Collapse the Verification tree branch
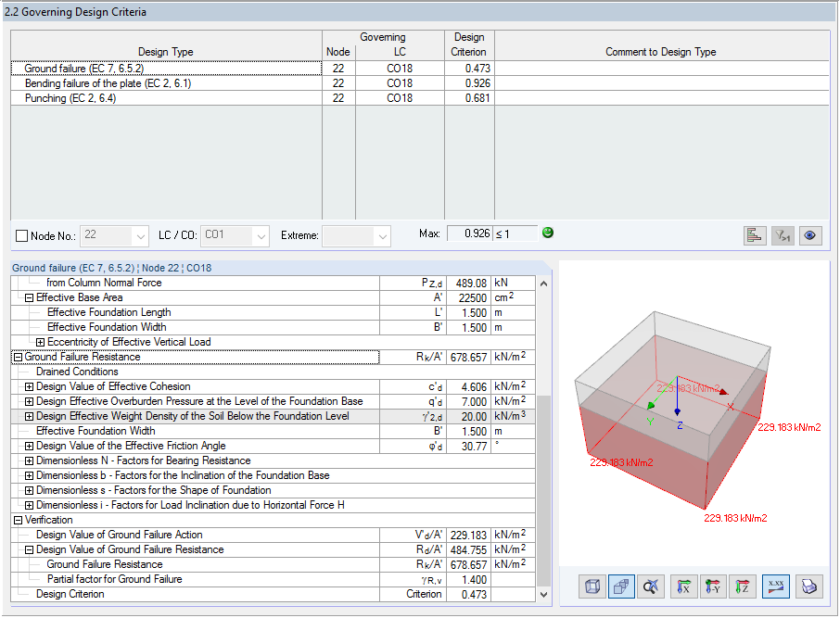The height and width of the screenshot is (618, 840). click(x=18, y=520)
